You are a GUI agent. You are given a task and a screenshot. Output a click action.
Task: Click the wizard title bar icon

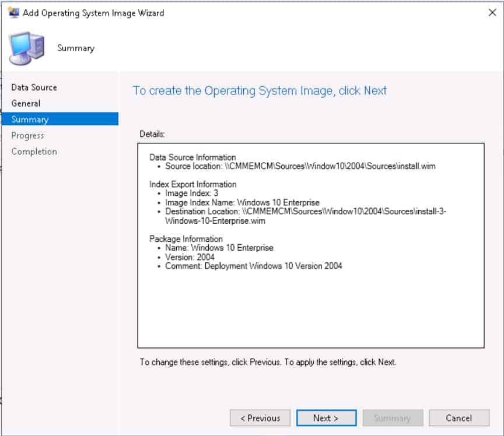click(13, 13)
